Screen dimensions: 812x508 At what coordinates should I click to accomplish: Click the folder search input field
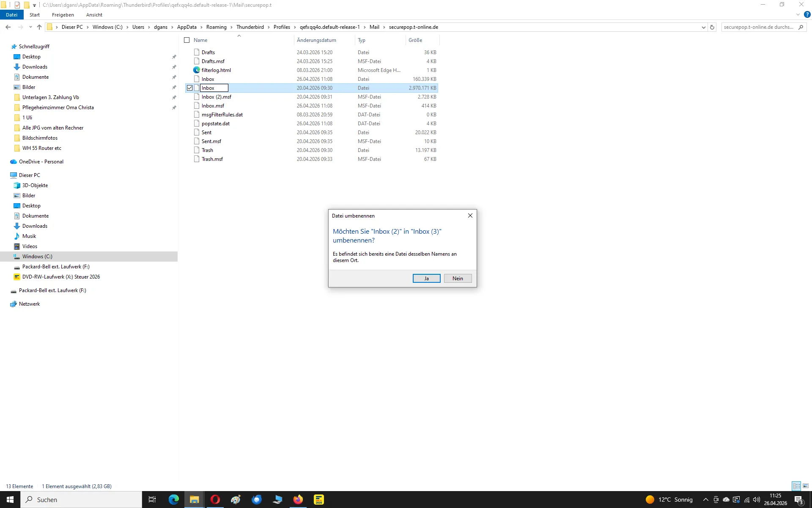758,27
